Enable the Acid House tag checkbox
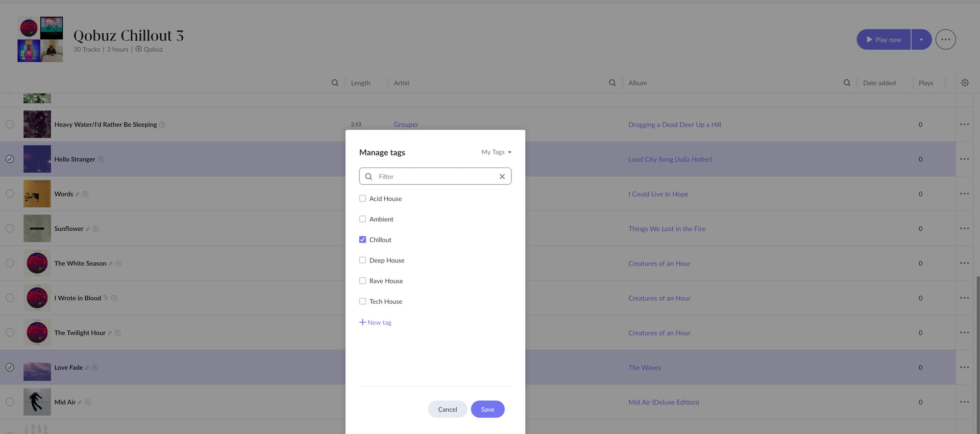This screenshot has width=980, height=434. pos(362,199)
